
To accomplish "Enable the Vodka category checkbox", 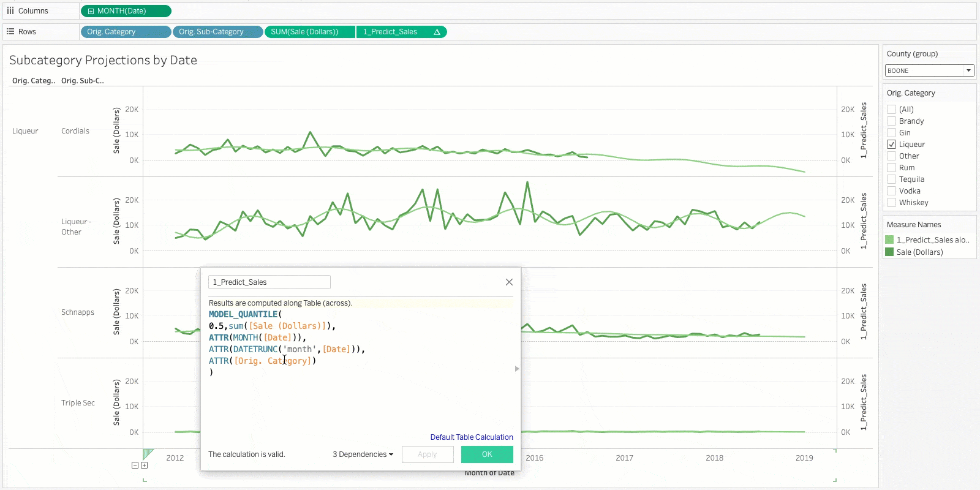I will pyautogui.click(x=892, y=191).
